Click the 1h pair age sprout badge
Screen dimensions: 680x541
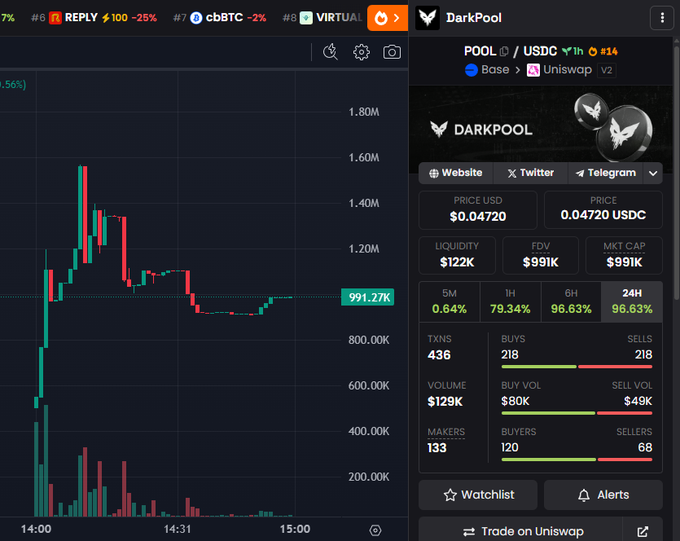coord(572,52)
